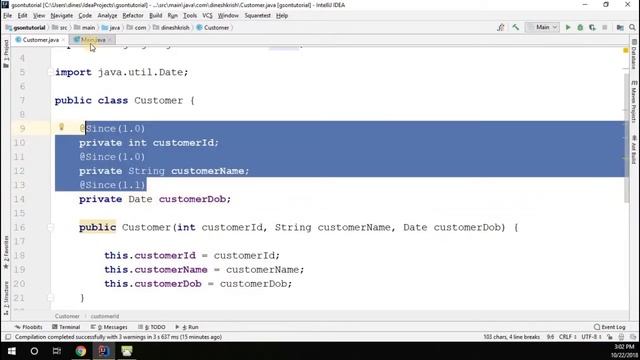Start debugging with the green bug icon
The width and height of the screenshot is (640, 360).
(x=580, y=27)
